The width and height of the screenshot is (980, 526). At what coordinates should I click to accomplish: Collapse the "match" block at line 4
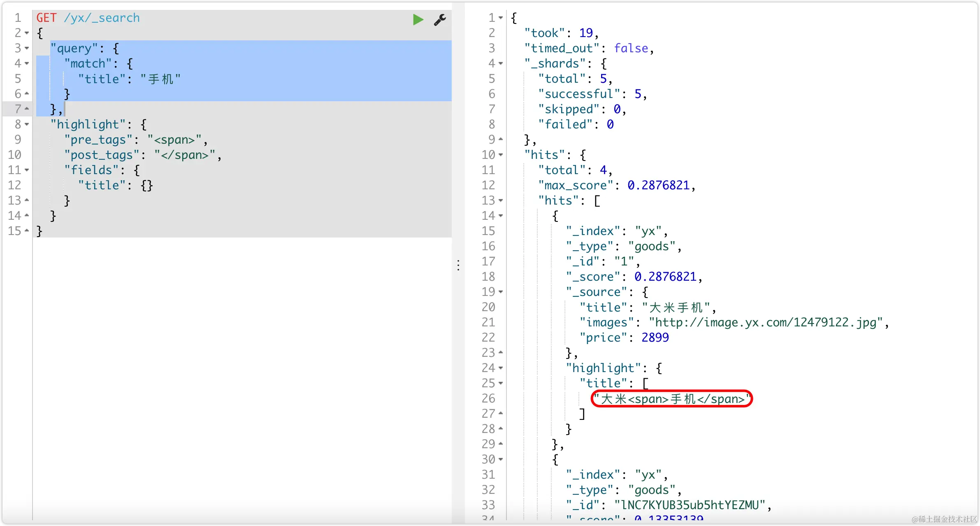27,63
